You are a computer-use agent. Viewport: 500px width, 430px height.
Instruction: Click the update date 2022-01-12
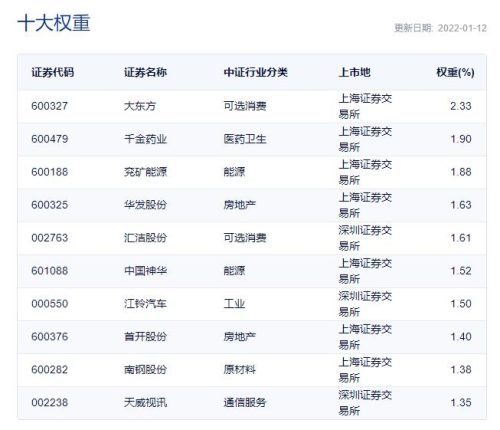point(462,28)
